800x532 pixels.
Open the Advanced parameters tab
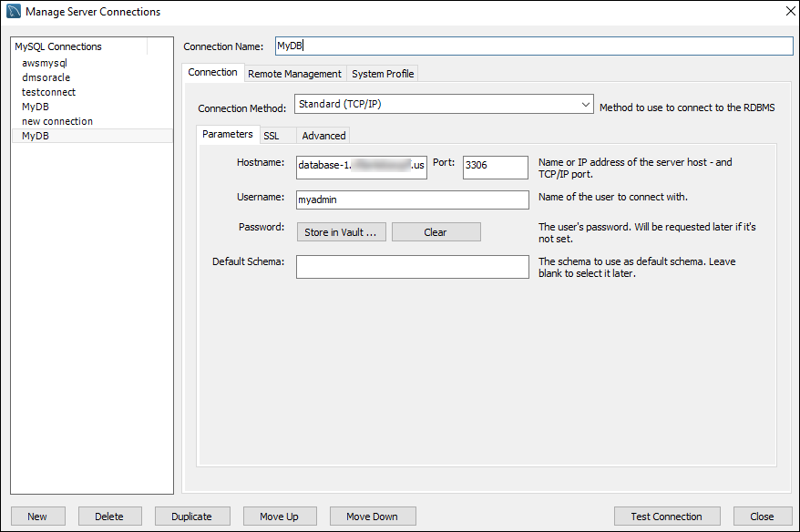point(323,135)
